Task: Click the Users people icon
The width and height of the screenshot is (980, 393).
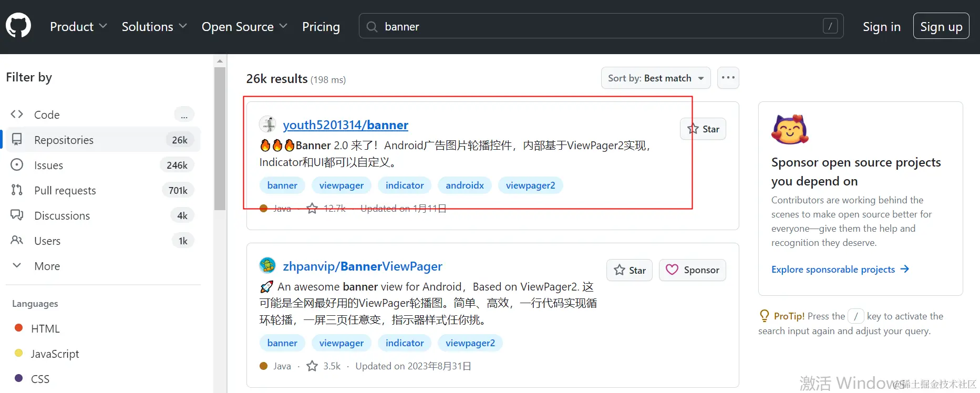Action: (x=17, y=240)
